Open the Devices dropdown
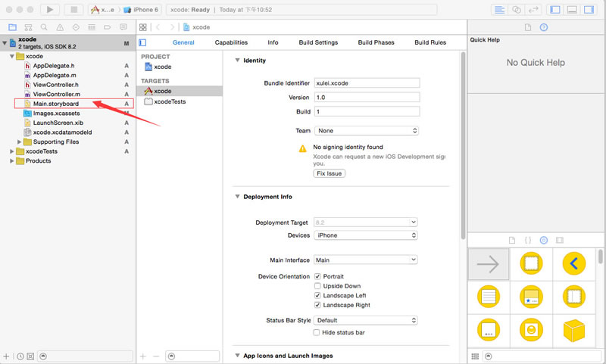The width and height of the screenshot is (606, 364). pyautogui.click(x=366, y=235)
